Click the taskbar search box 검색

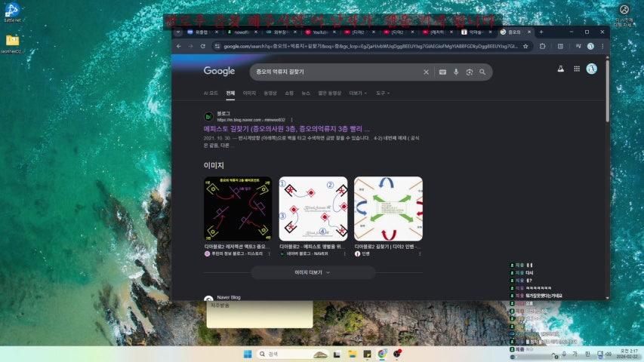point(293,354)
